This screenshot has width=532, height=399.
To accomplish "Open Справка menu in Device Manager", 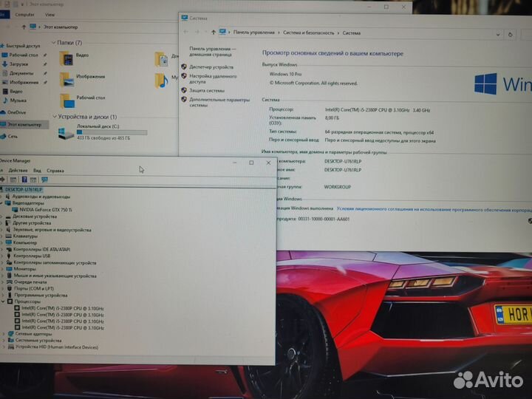I will (x=55, y=171).
